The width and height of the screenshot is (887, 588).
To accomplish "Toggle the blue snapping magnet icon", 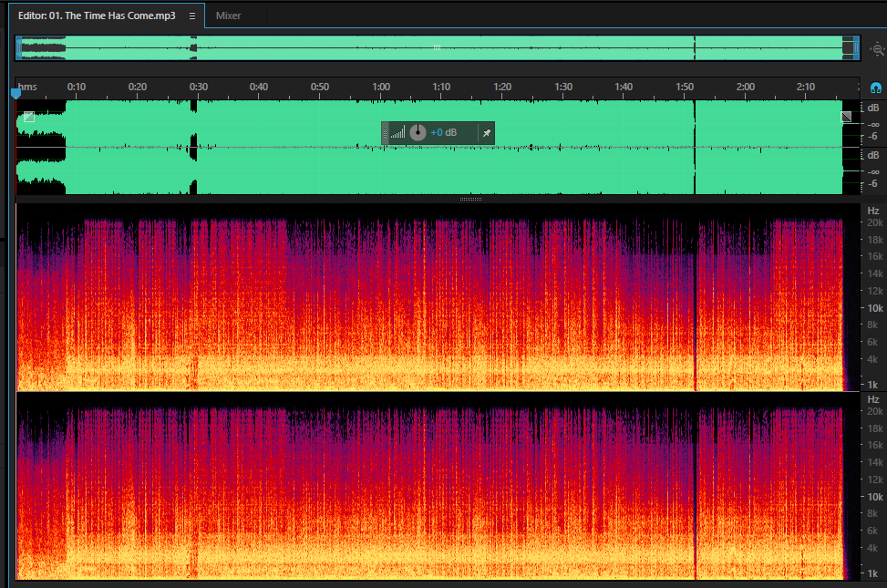I will click(x=876, y=88).
